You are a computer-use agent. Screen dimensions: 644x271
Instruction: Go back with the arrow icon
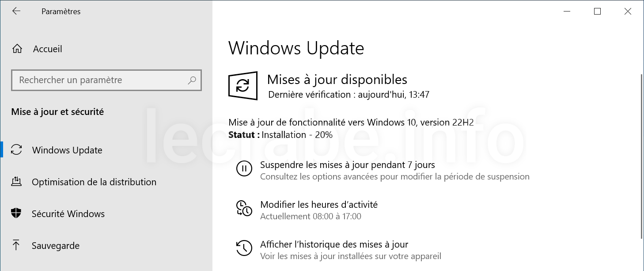(x=16, y=11)
